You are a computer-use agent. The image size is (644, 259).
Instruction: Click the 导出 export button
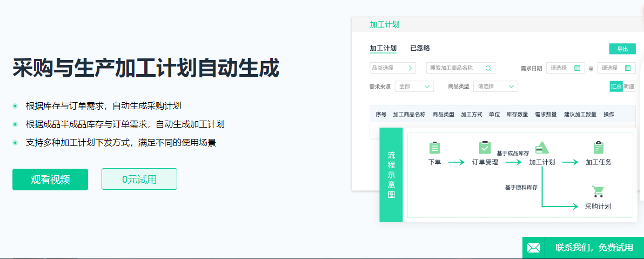(622, 49)
